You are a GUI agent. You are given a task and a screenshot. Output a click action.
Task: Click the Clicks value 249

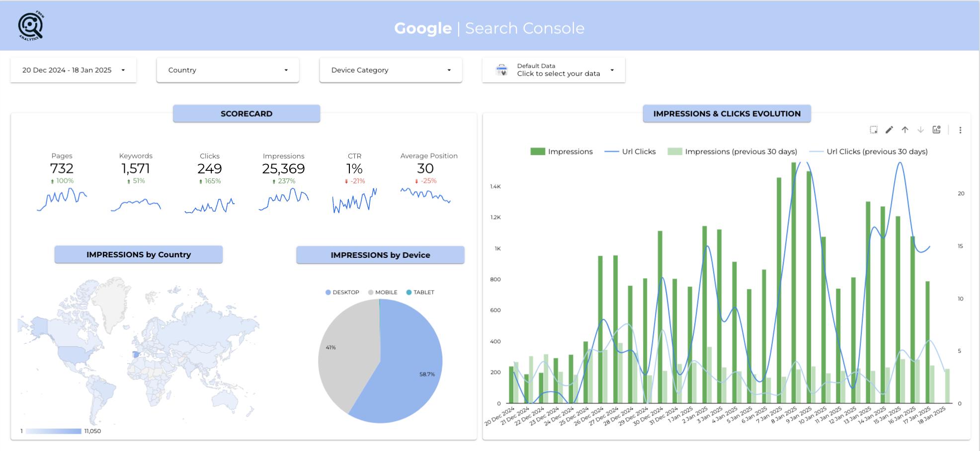tap(210, 168)
